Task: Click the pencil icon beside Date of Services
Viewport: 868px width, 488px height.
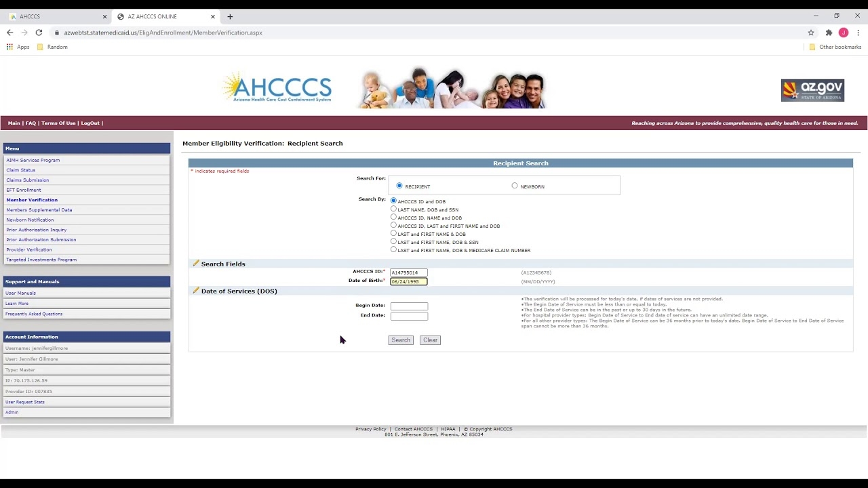Action: 196,290
